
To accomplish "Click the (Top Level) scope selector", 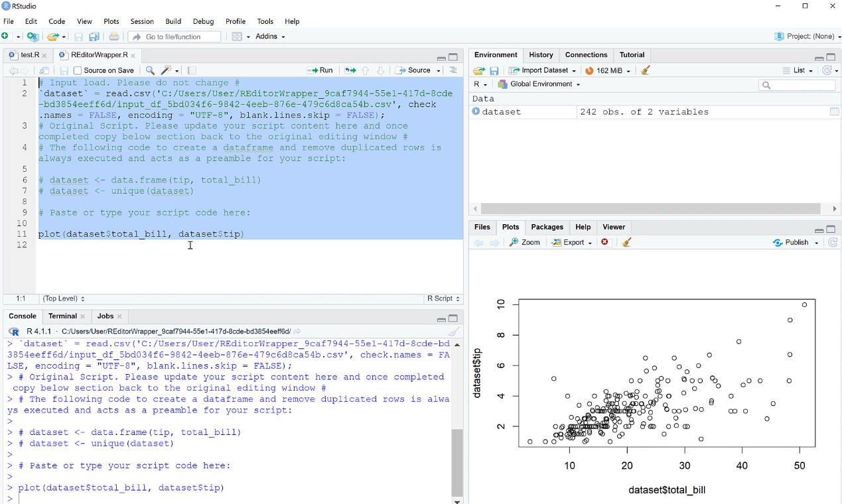I will [63, 298].
